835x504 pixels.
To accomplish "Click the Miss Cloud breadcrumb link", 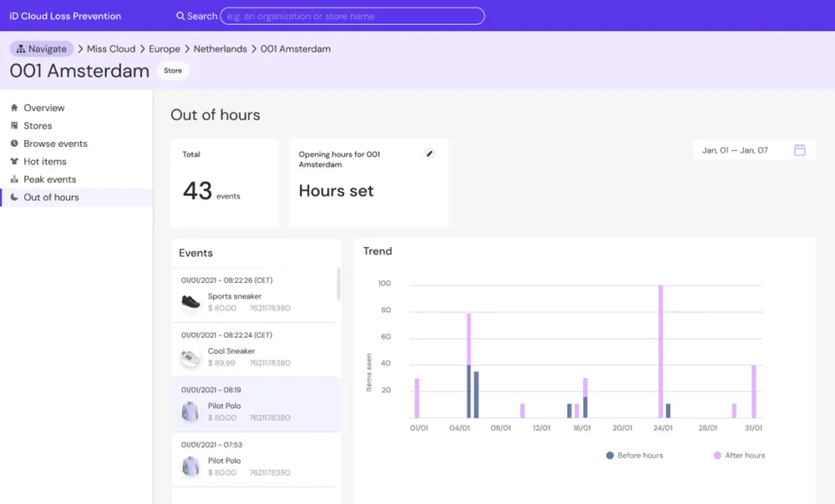I will [x=111, y=49].
